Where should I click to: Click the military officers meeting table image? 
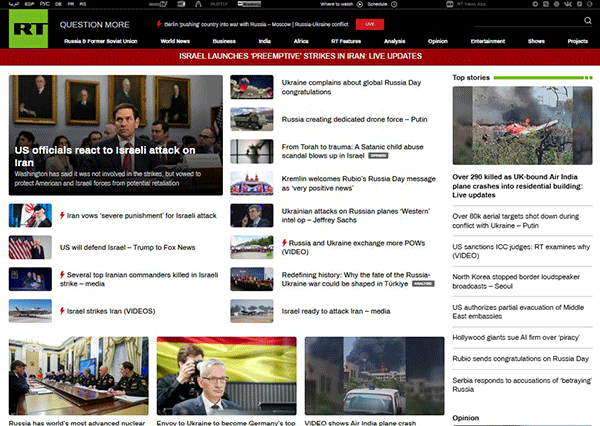click(78, 376)
